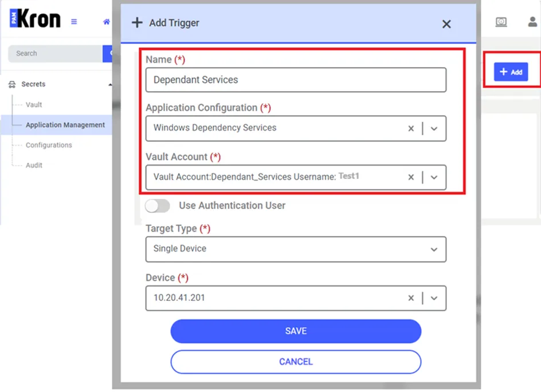
Task: Open Audit in the sidebar
Action: pos(34,165)
